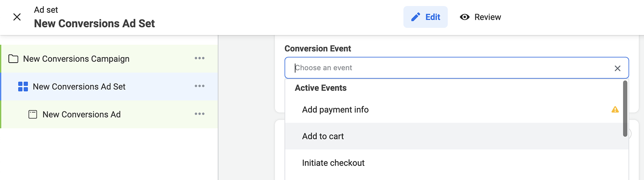
Task: Switch to Edit mode
Action: (x=425, y=17)
